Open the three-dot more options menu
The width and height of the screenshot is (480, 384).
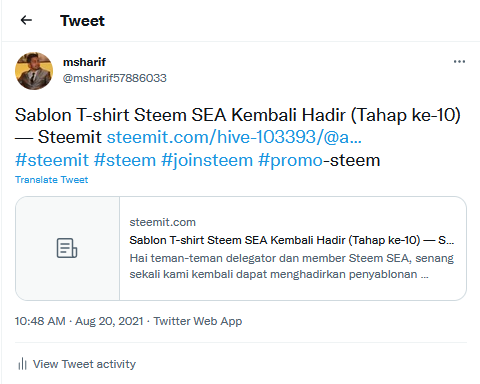(x=459, y=62)
